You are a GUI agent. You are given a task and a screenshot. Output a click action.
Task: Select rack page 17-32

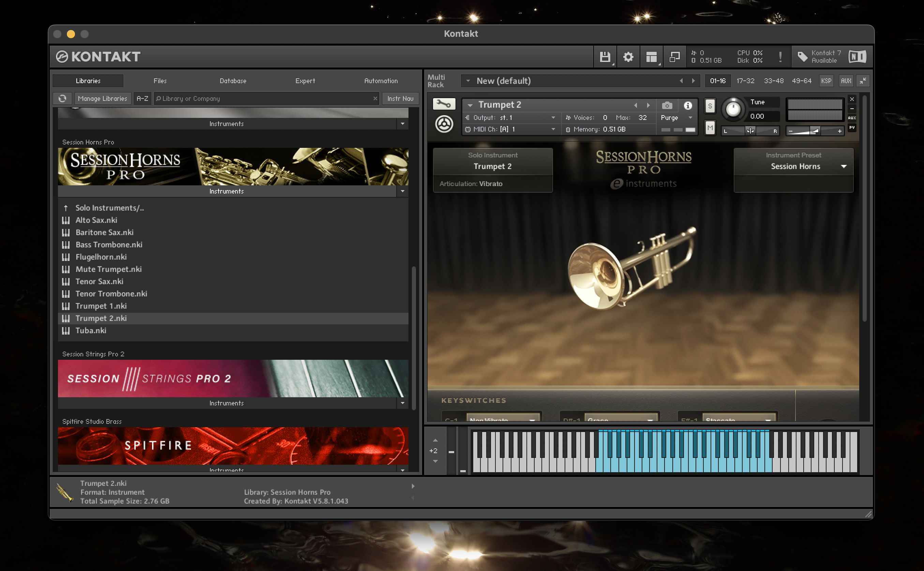pyautogui.click(x=745, y=81)
